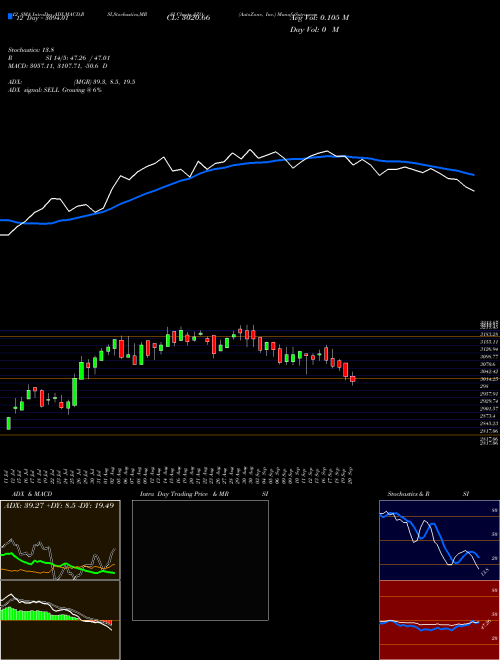Open the ADX indicator chart thumbnail
This screenshot has width=500, height=660.
60,540
